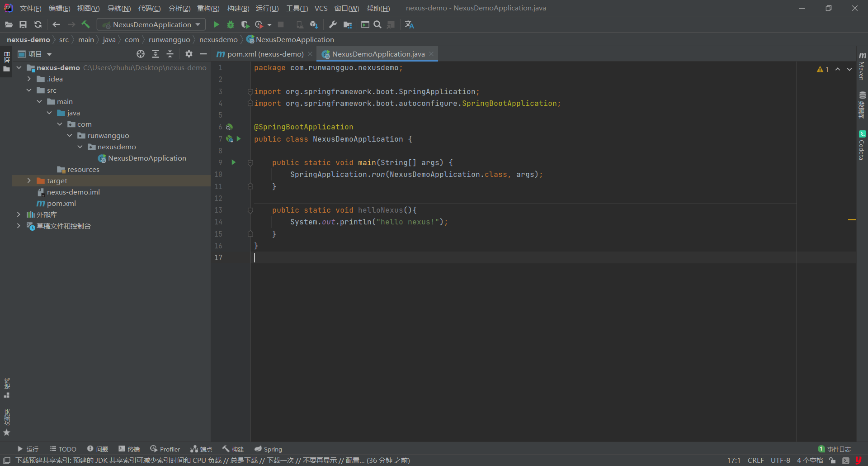Expand the scratches and consoles node
Screen dimensions: 868x466
(x=19, y=226)
